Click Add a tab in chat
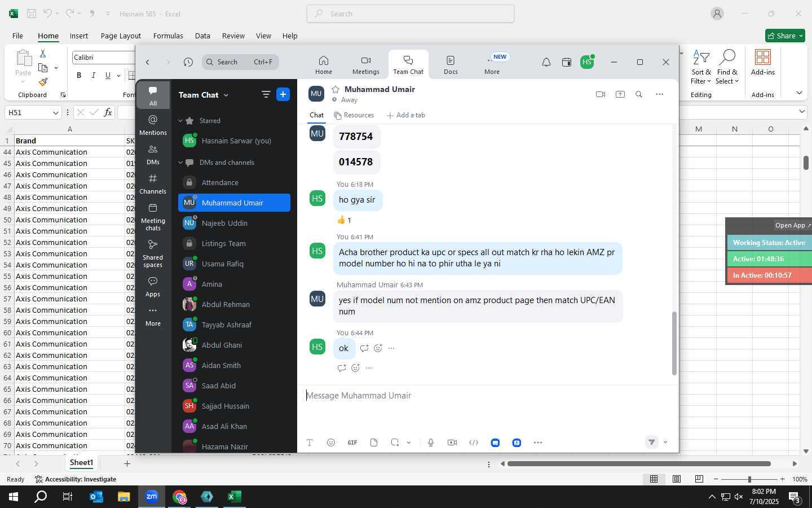The image size is (812, 508). [x=406, y=115]
